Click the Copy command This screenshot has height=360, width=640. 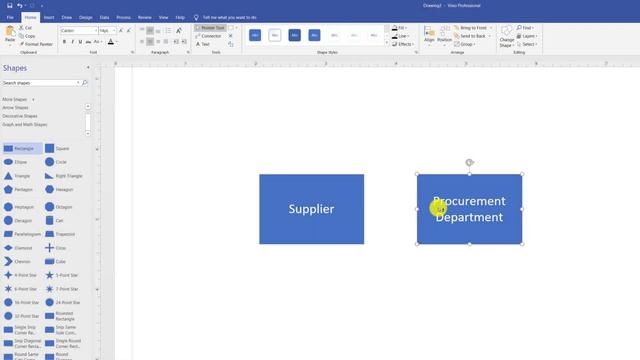pyautogui.click(x=27, y=36)
